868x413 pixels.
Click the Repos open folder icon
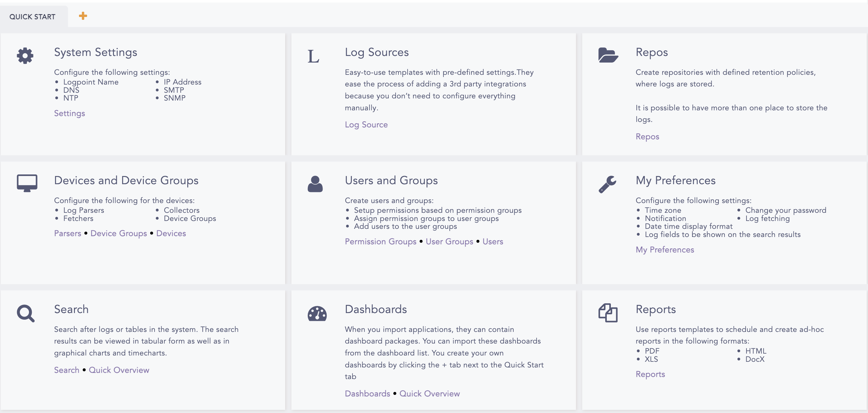coord(608,55)
